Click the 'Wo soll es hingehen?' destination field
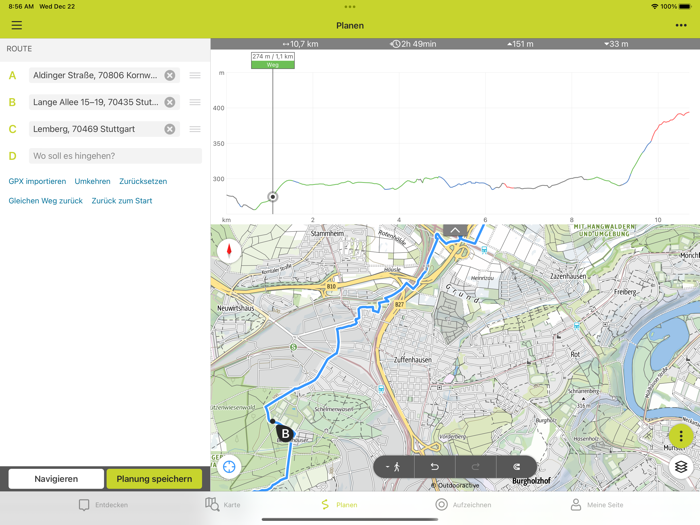Screen dimensions: 700x525 click(115, 156)
